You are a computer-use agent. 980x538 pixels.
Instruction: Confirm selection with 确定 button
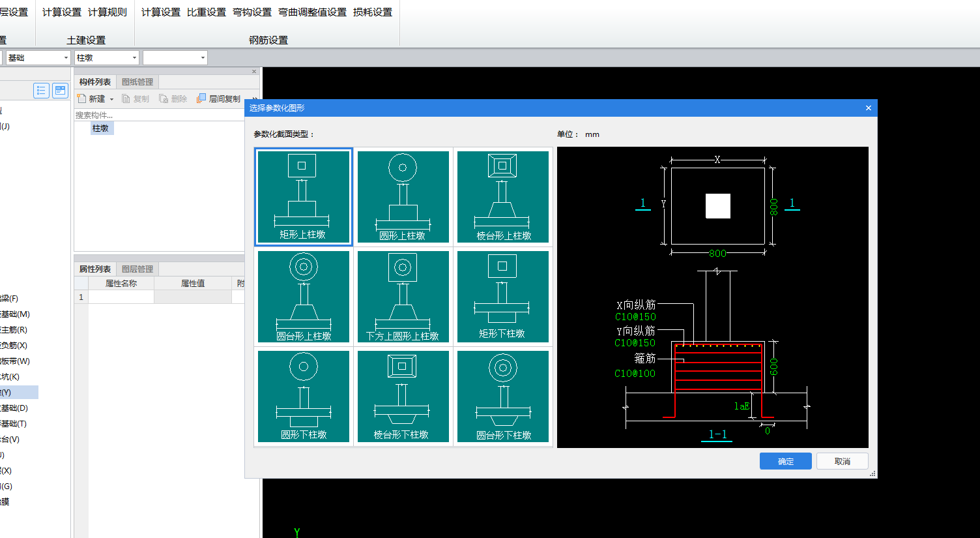click(785, 461)
